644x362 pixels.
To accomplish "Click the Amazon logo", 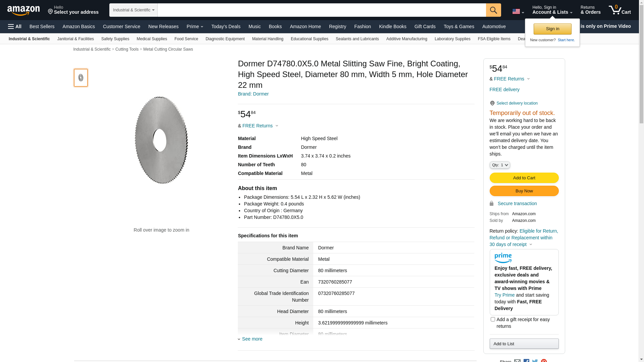I will [23, 10].
